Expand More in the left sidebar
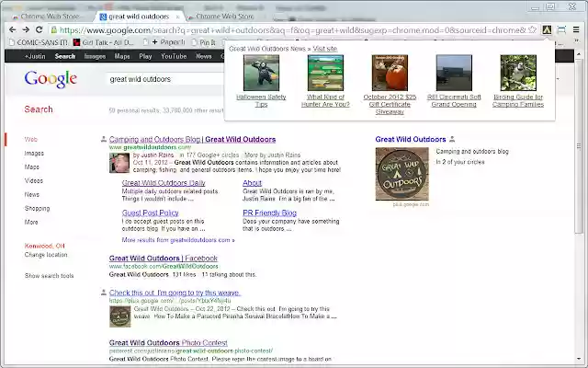 [x=31, y=222]
